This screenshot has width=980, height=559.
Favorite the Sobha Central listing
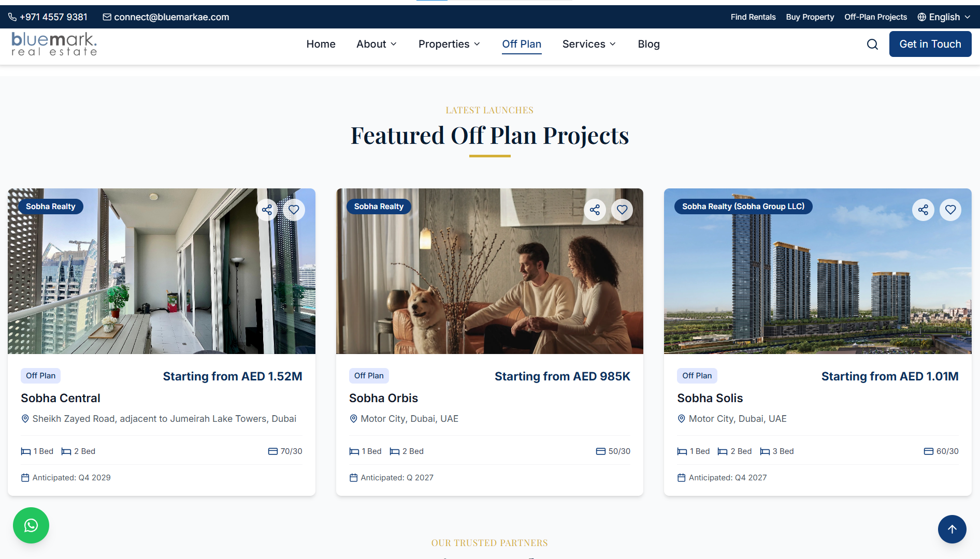coord(294,210)
